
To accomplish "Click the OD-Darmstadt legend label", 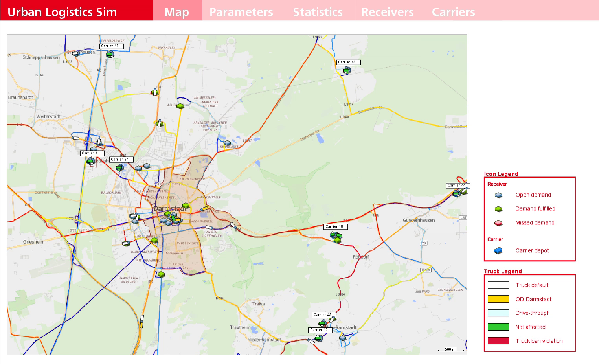I will (533, 299).
